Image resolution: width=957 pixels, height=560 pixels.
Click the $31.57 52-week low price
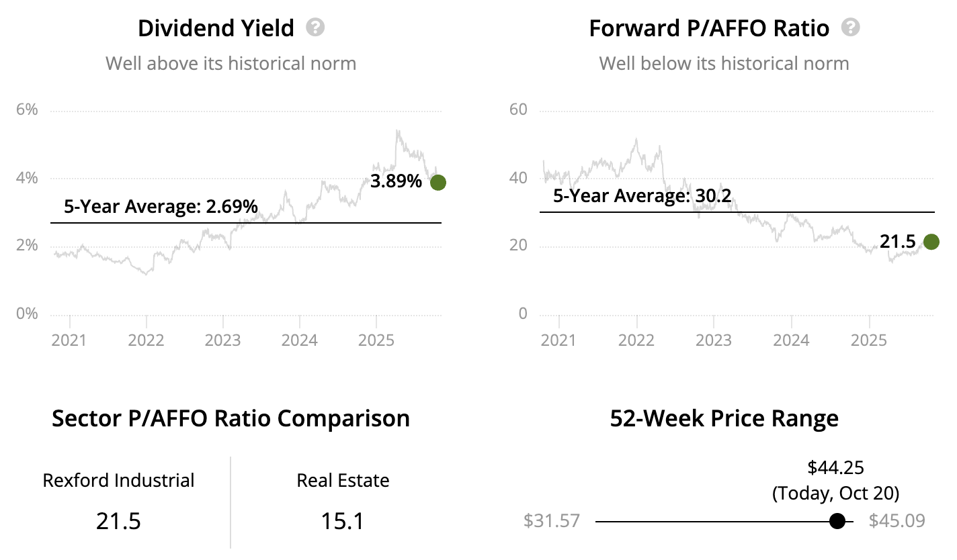[x=551, y=521]
